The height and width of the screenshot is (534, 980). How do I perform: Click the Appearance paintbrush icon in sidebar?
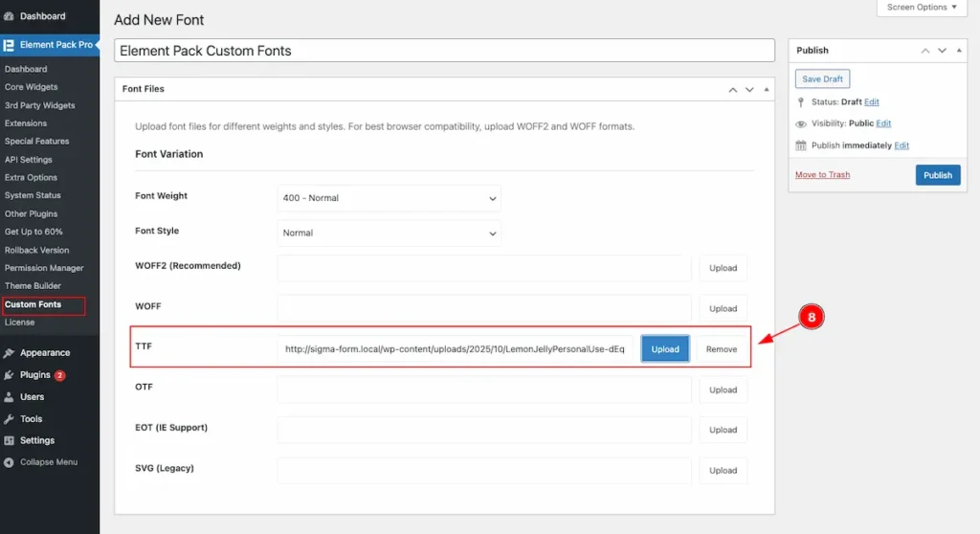(10, 353)
